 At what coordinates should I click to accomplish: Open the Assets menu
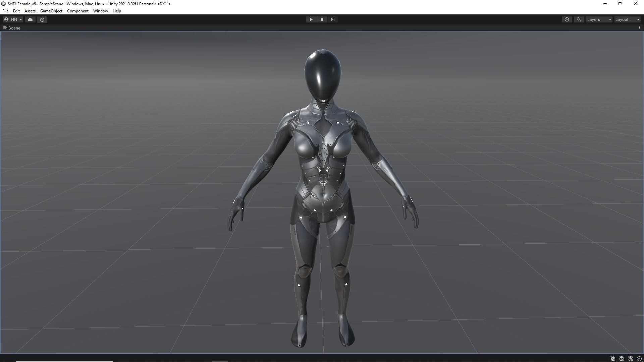30,11
